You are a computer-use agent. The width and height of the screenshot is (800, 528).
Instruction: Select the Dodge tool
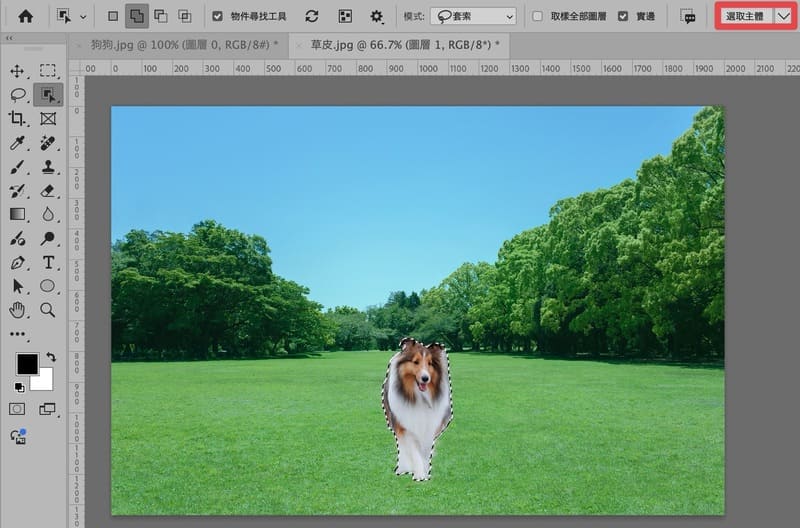(48, 238)
